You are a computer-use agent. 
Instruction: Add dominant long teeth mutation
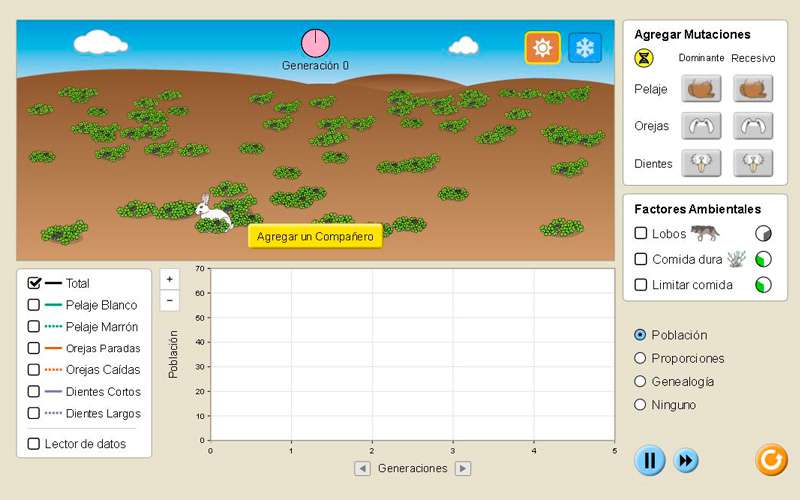tap(701, 163)
